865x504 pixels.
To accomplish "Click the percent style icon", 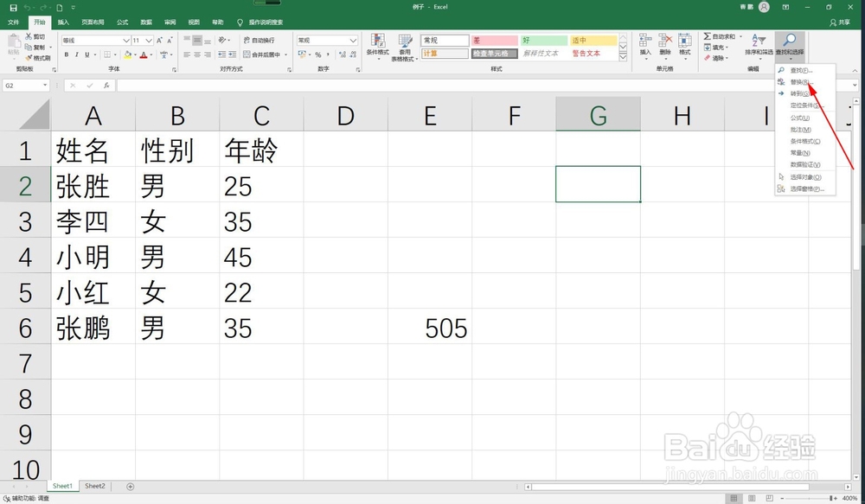I will 317,54.
